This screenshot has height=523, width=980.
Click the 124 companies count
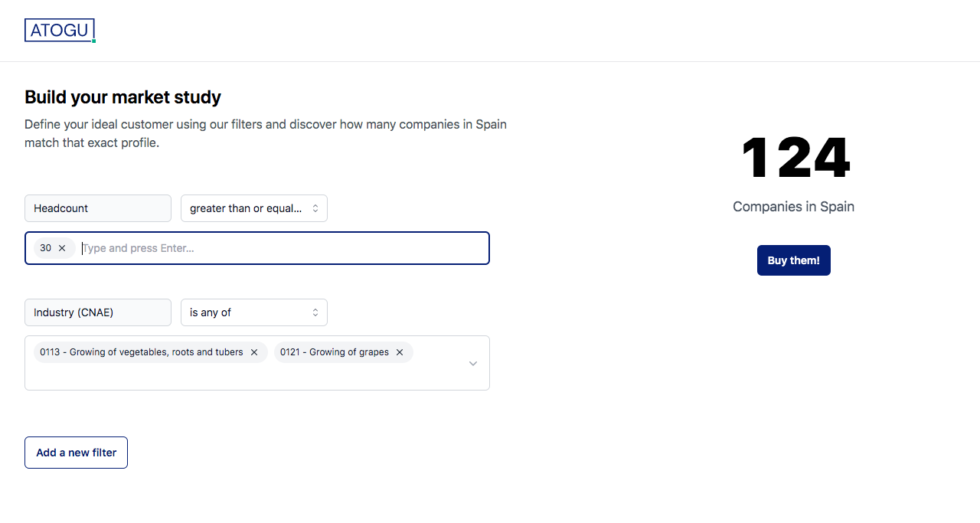coord(794,159)
